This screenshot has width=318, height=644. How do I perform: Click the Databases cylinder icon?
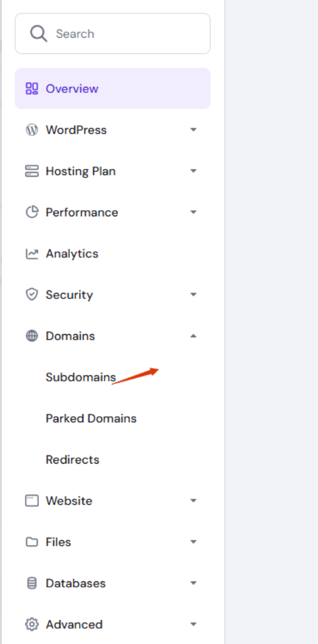click(x=32, y=583)
